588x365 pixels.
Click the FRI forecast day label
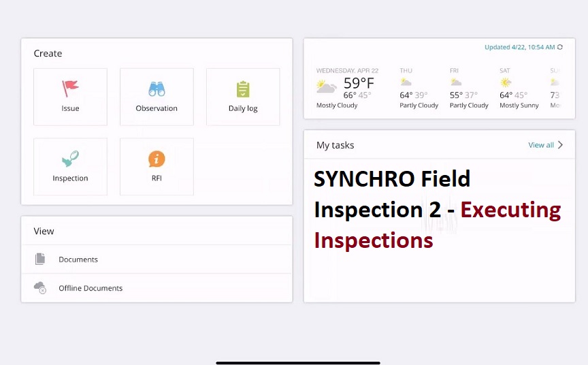pyautogui.click(x=454, y=71)
